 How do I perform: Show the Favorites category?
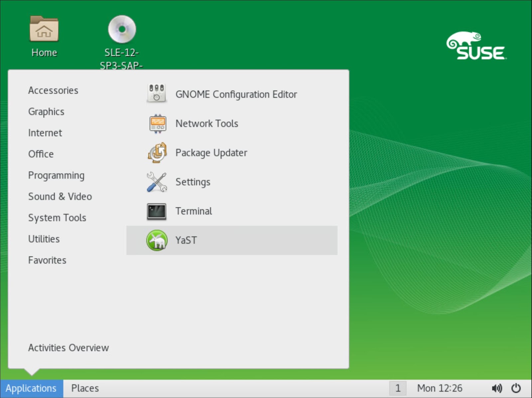coord(47,260)
